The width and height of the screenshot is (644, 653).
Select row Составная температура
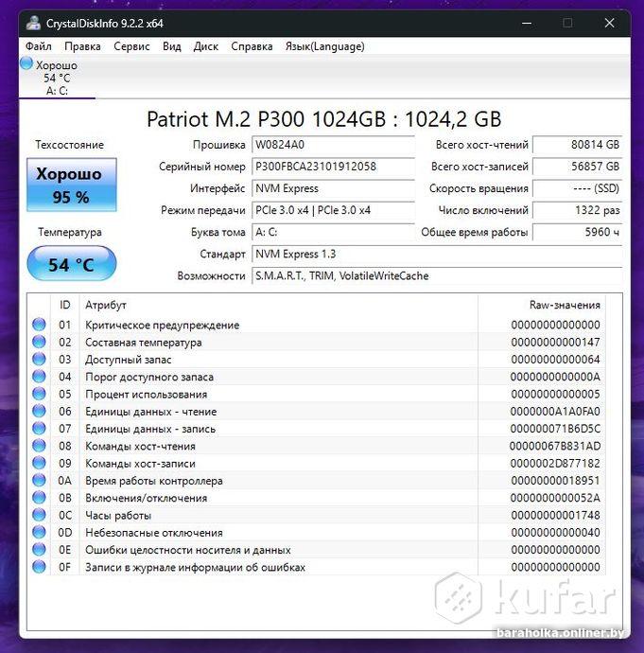(x=317, y=342)
